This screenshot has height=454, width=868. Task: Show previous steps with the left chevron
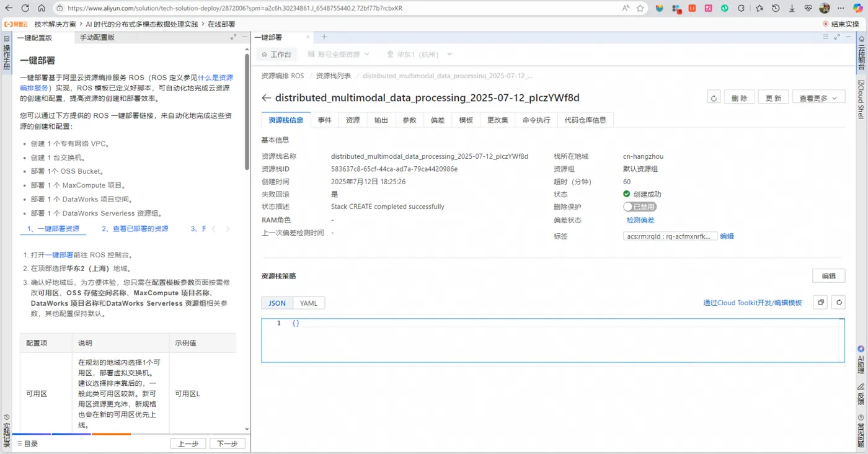point(214,229)
